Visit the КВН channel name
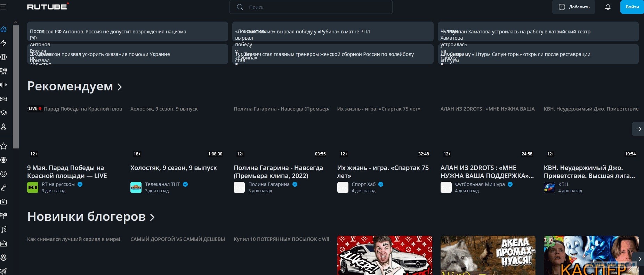Image resolution: width=644 pixels, height=275 pixels. [563, 184]
